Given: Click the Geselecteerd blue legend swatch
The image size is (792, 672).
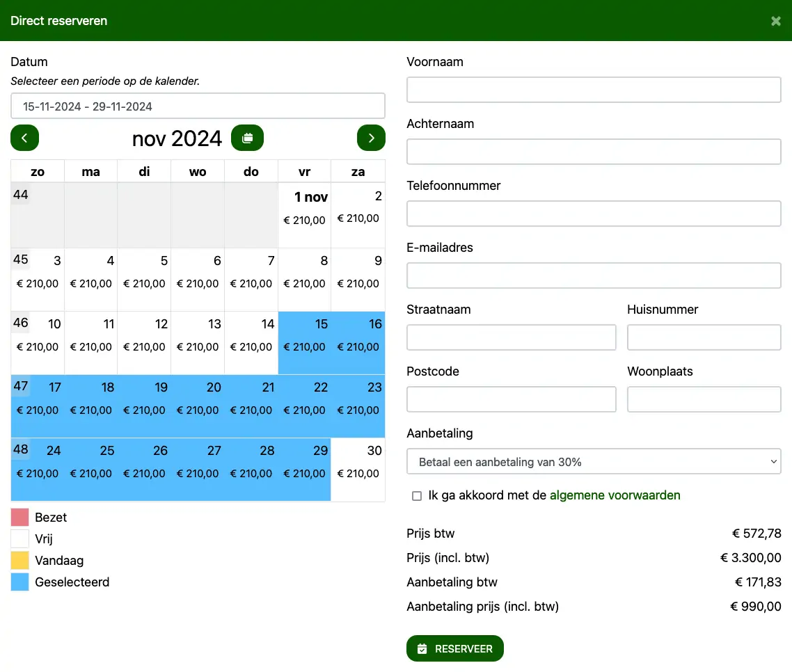Looking at the screenshot, I should [19, 582].
